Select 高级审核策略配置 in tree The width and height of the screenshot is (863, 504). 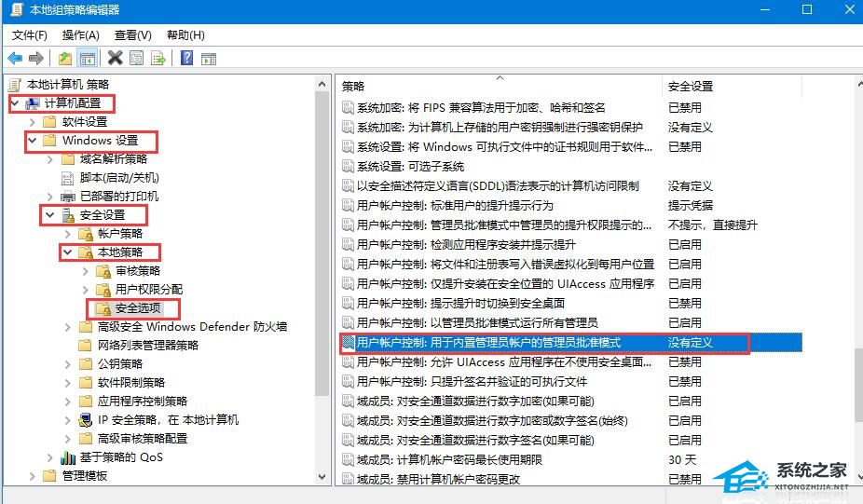[x=143, y=439]
